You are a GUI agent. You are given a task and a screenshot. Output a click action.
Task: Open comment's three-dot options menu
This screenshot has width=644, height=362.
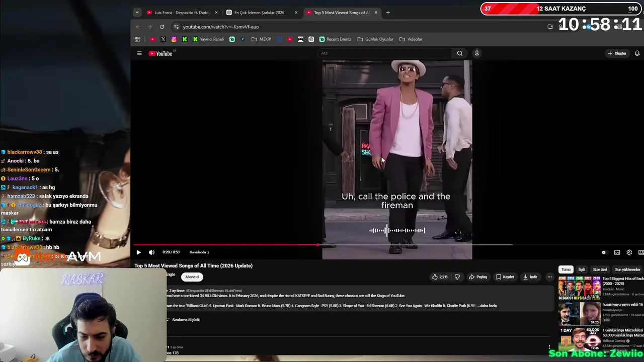[x=549, y=347]
